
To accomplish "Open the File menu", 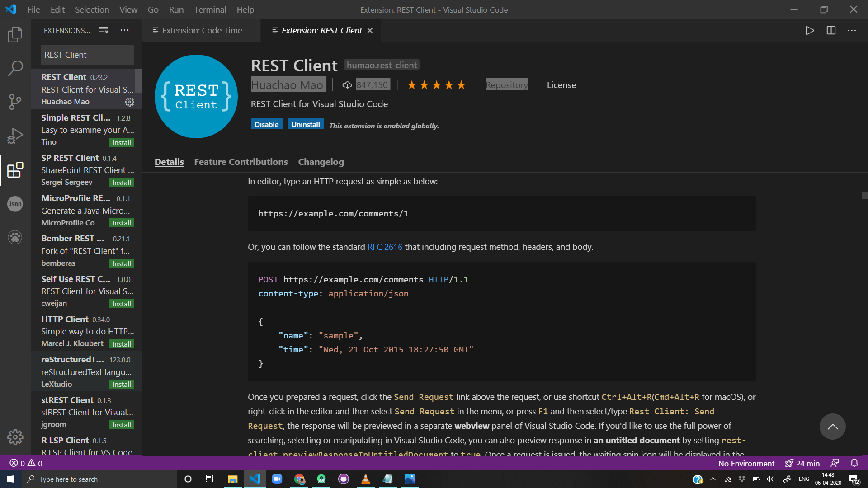I will pos(34,9).
